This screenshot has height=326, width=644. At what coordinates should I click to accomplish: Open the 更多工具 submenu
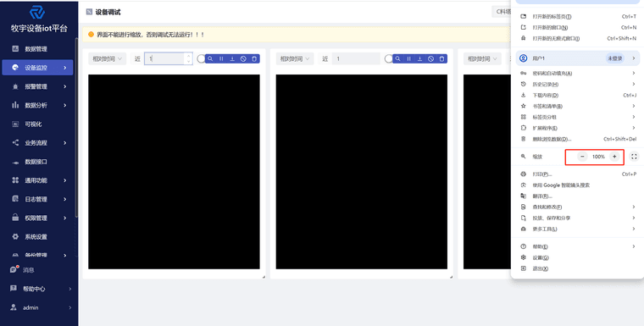[x=577, y=229]
